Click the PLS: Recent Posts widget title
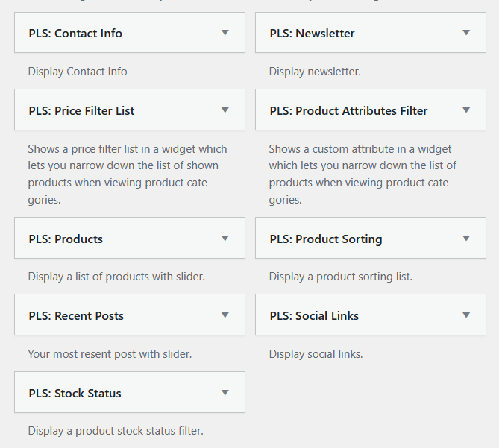Screen dimensions: 499x448 (76, 316)
